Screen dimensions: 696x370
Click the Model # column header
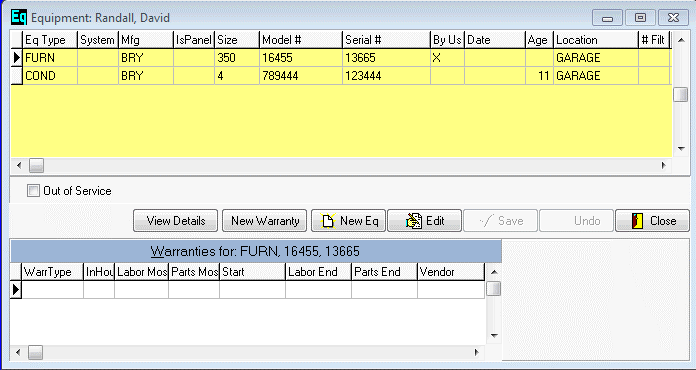point(301,40)
